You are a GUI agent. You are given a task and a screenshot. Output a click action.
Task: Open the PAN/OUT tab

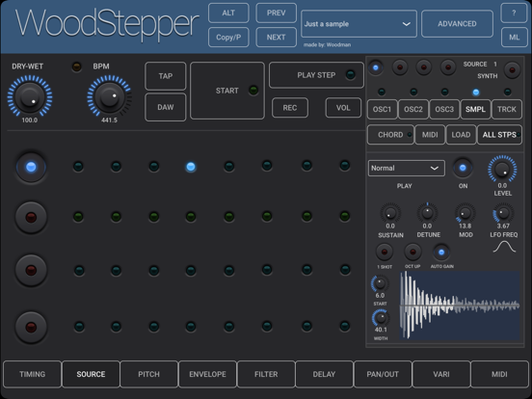tap(383, 374)
